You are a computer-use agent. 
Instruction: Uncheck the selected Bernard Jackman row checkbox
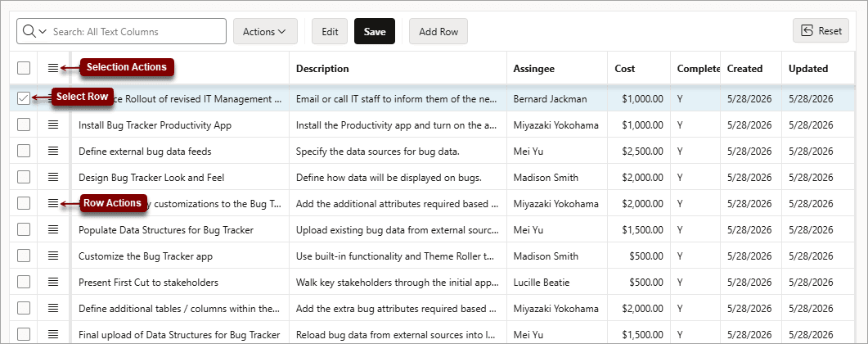pos(23,98)
